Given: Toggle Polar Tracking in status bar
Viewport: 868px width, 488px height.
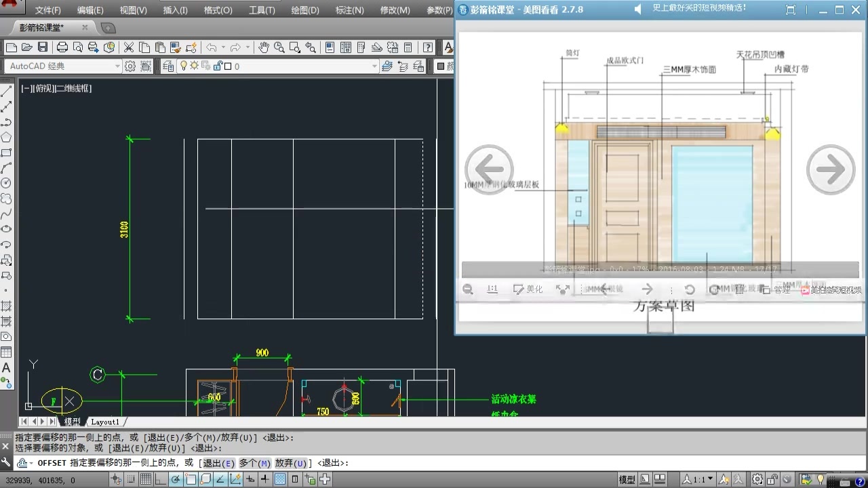Looking at the screenshot, I should [x=176, y=480].
